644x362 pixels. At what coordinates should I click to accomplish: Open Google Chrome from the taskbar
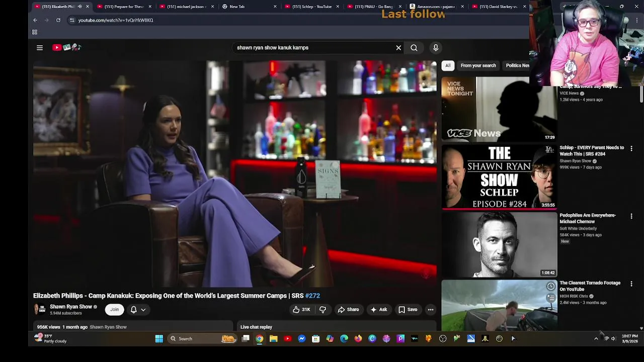(260, 339)
